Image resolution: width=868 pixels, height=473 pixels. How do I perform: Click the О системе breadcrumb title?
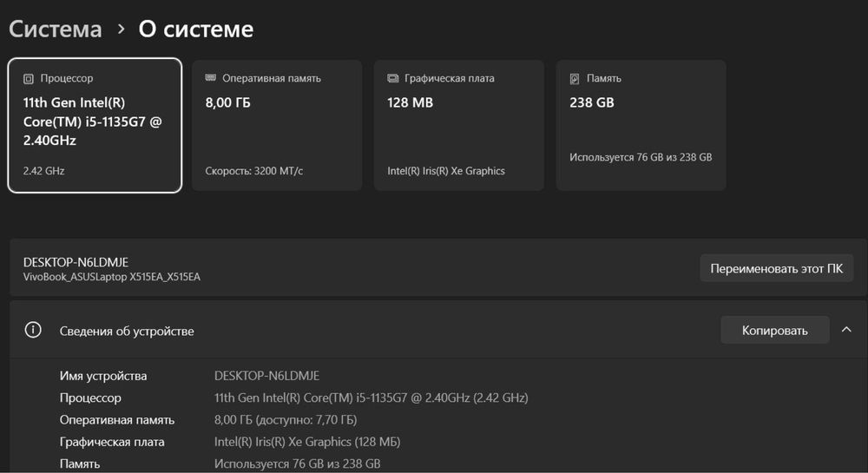196,29
